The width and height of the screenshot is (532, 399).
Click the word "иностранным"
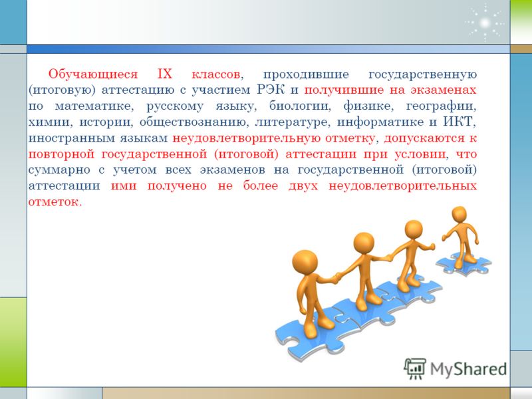coord(70,138)
